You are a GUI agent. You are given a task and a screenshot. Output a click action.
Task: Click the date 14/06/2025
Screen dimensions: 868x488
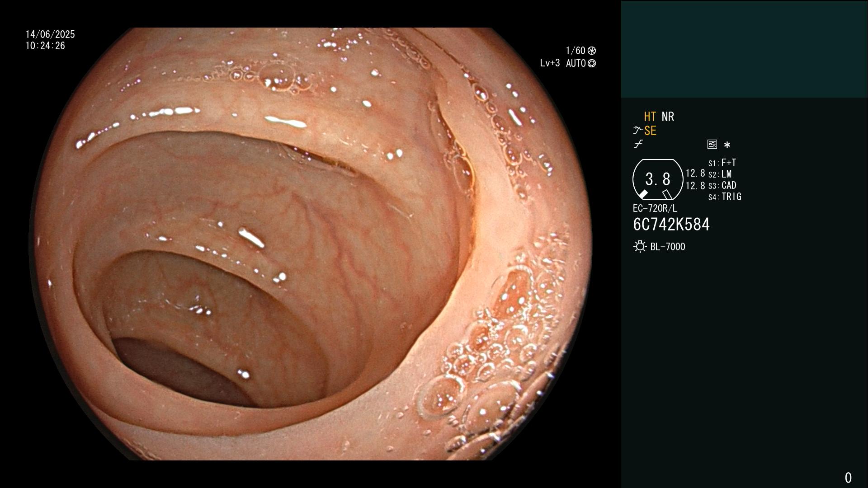pyautogui.click(x=50, y=34)
